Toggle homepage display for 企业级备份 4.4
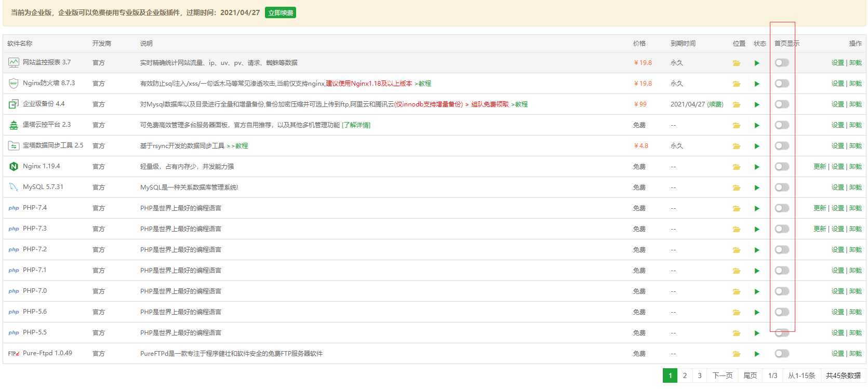Image resolution: width=868 pixels, height=389 pixels. coord(782,104)
